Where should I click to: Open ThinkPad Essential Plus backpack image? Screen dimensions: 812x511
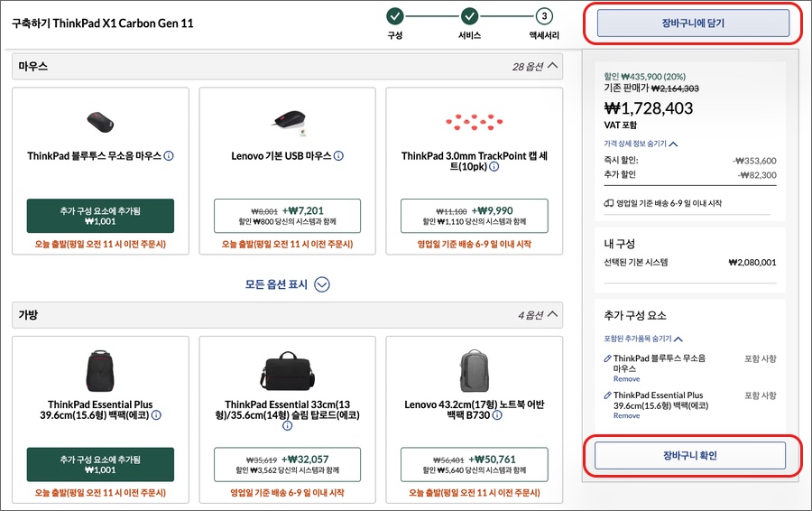click(100, 371)
